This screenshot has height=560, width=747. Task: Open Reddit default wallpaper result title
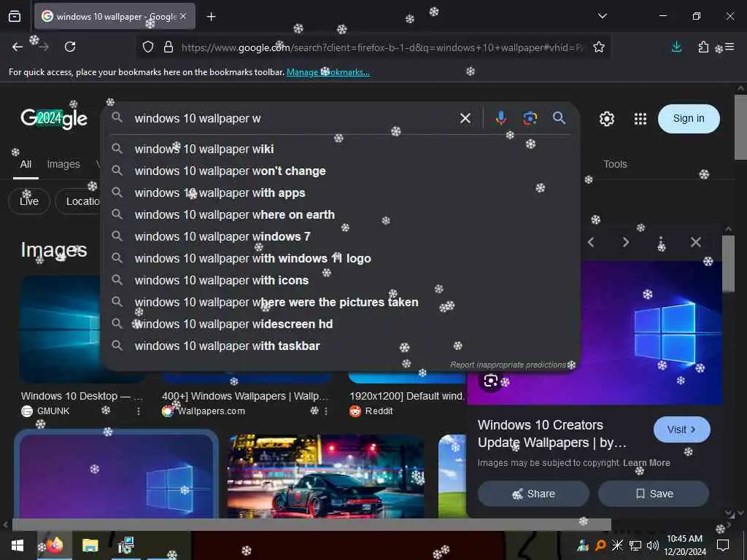pyautogui.click(x=406, y=396)
